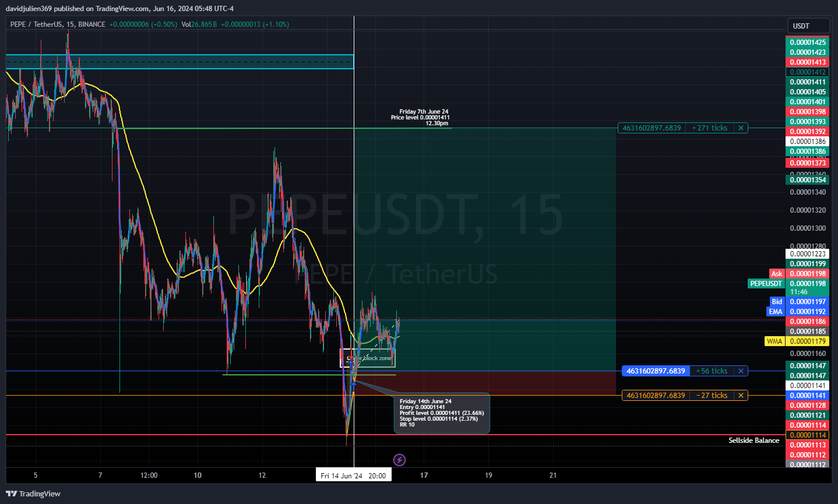Click the 0.00001425 price label
The image size is (838, 504).
808,43
